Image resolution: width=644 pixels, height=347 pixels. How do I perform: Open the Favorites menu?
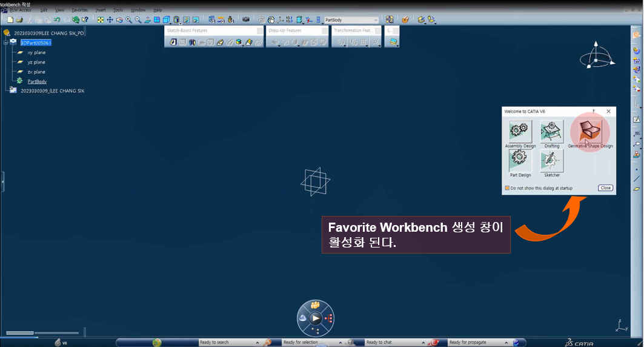click(79, 10)
